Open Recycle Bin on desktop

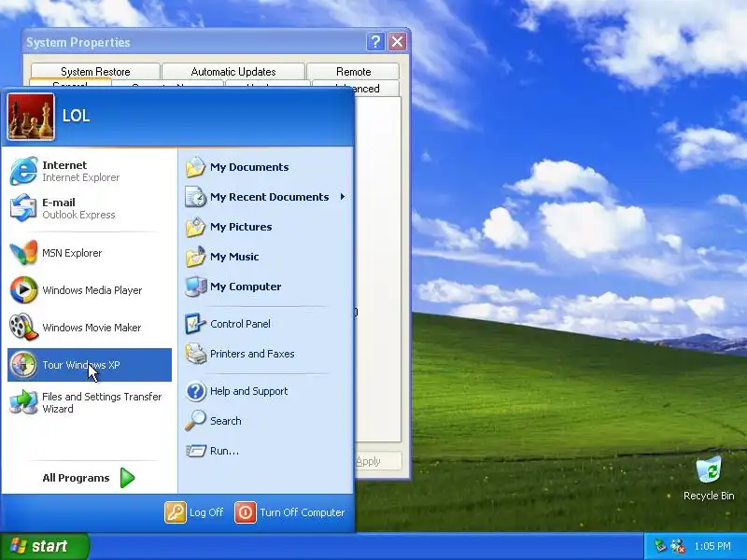pos(709,478)
